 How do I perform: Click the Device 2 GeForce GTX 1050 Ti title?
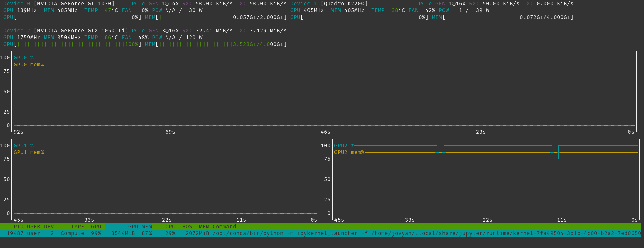click(66, 31)
